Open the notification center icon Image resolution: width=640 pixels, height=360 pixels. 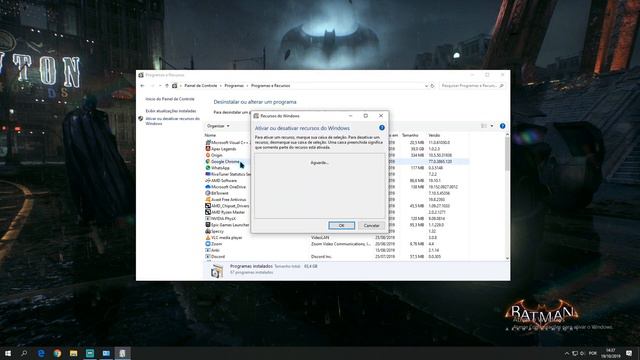629,353
